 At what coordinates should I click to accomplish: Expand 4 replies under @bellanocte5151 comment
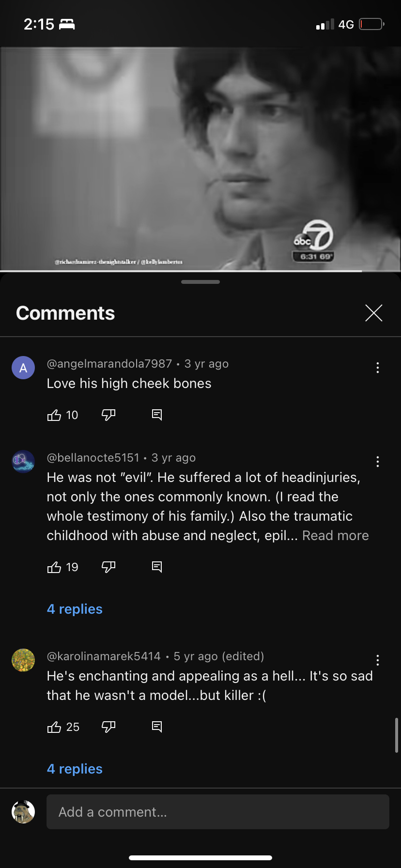point(75,609)
